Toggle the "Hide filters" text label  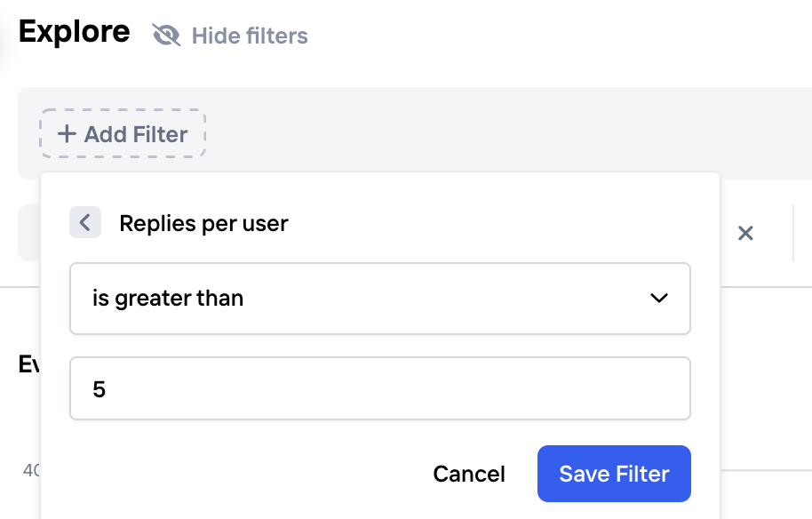point(250,36)
